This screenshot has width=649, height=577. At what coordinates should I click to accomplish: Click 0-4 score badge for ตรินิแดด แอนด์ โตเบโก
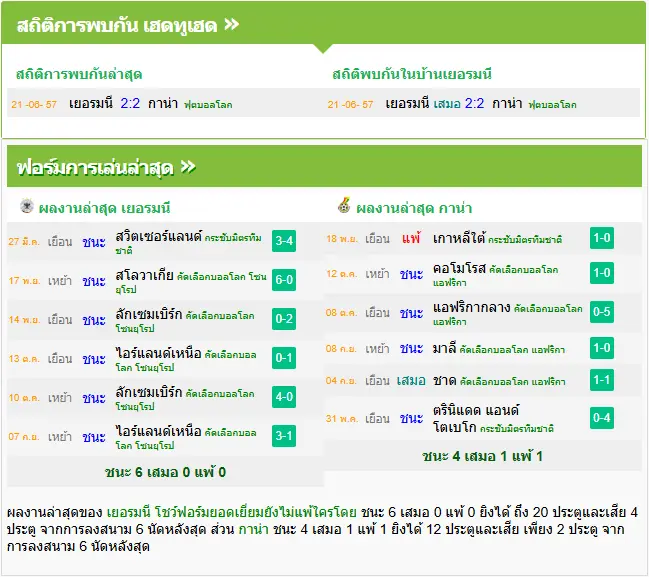[601, 418]
